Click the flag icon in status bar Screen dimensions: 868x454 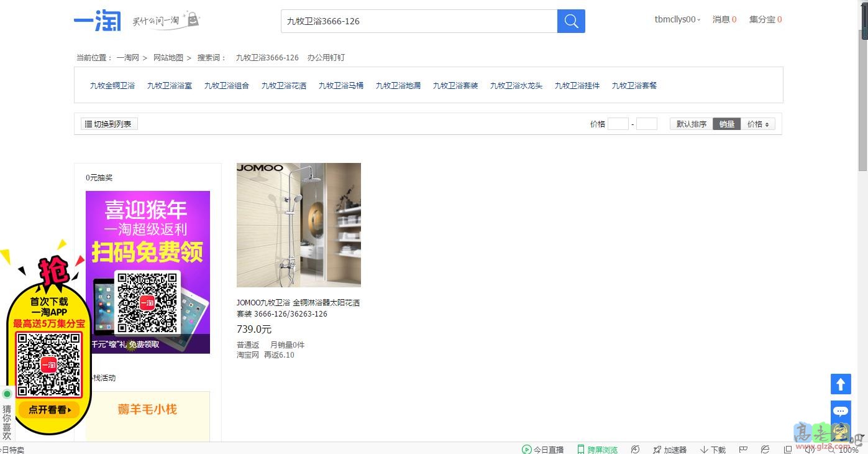pyautogui.click(x=743, y=449)
